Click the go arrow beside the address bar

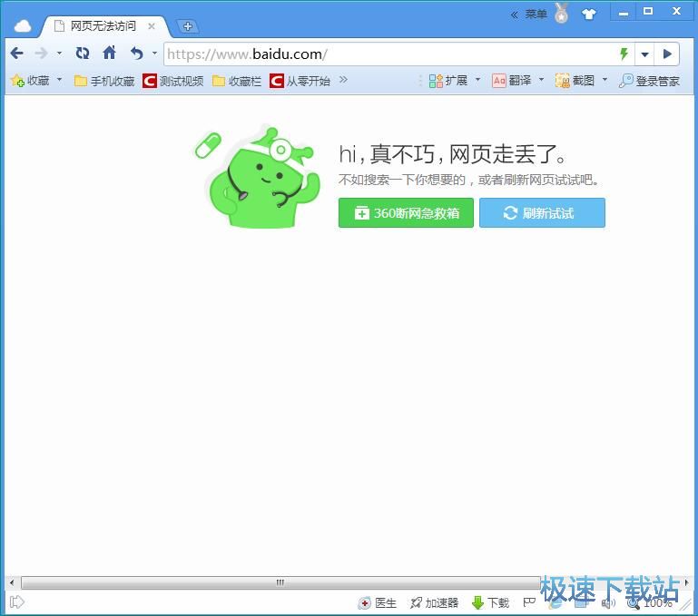click(x=667, y=54)
